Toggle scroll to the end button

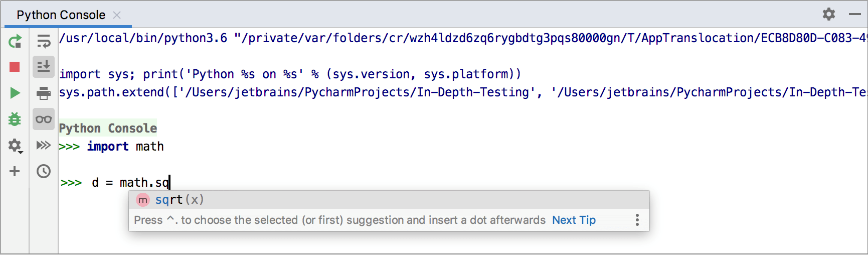click(x=44, y=66)
